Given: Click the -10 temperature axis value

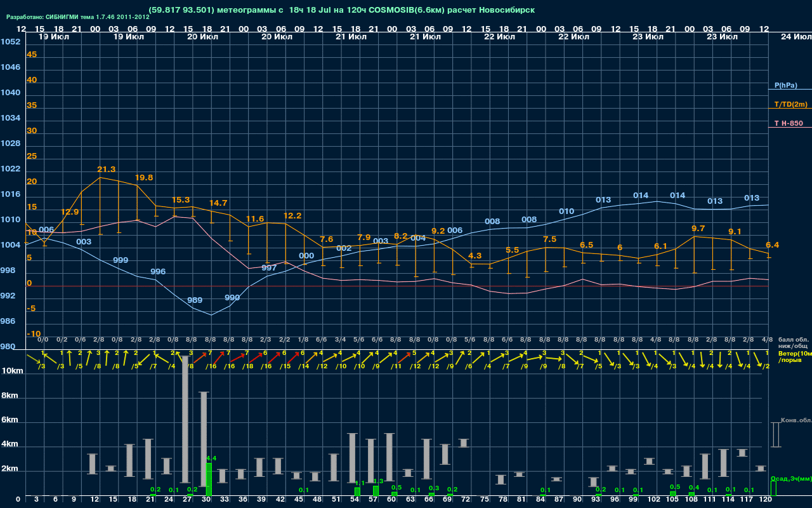Looking at the screenshot, I should pos(34,334).
